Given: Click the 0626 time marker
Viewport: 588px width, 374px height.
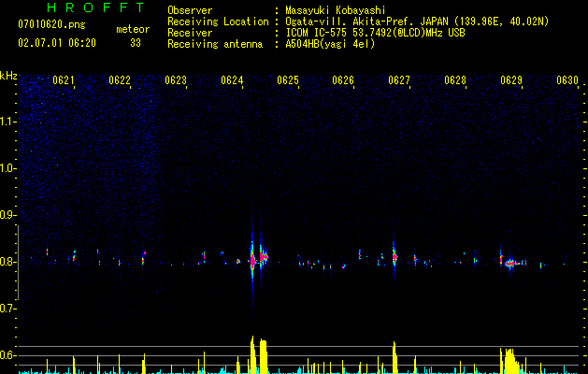Looking at the screenshot, I should click(x=343, y=80).
